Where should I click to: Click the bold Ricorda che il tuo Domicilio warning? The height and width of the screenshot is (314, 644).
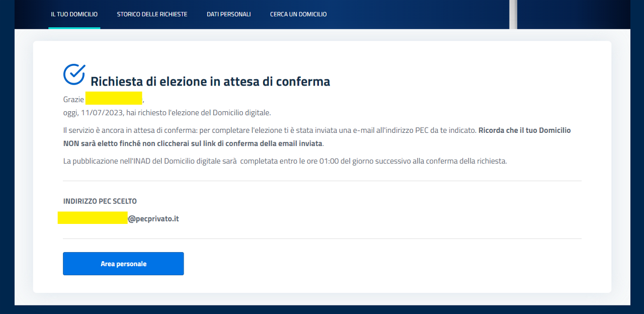click(x=524, y=130)
